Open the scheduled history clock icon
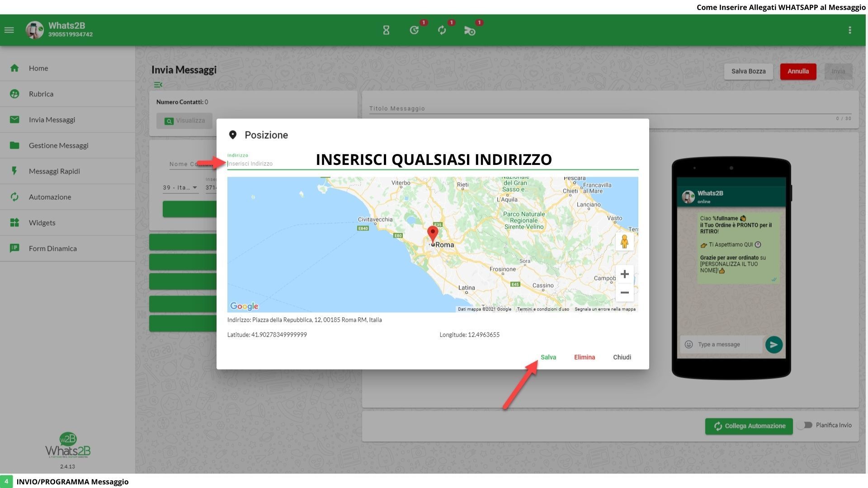868x488 pixels. tap(414, 30)
